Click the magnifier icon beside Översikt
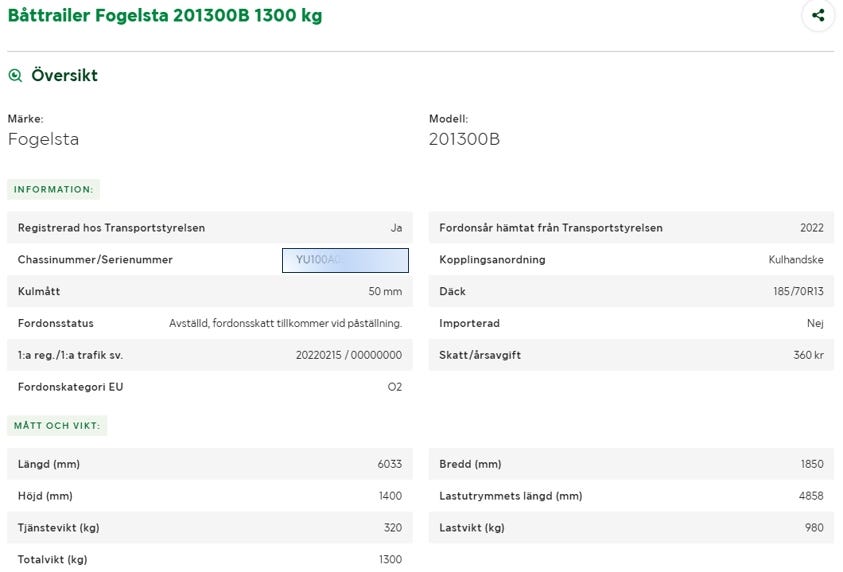843x572 pixels. [x=15, y=76]
